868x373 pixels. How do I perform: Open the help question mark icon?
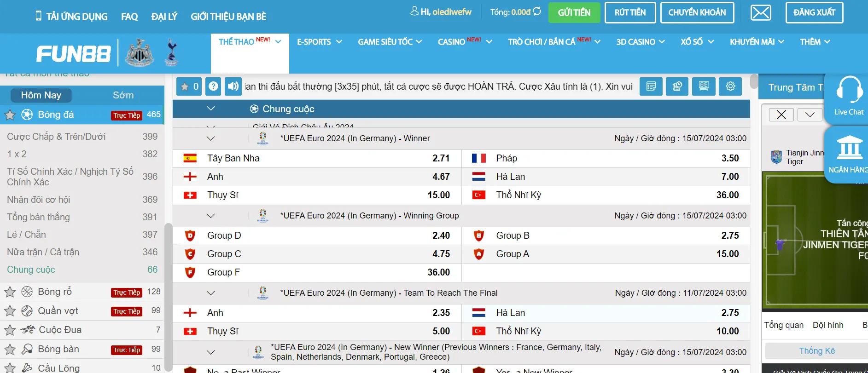(213, 86)
